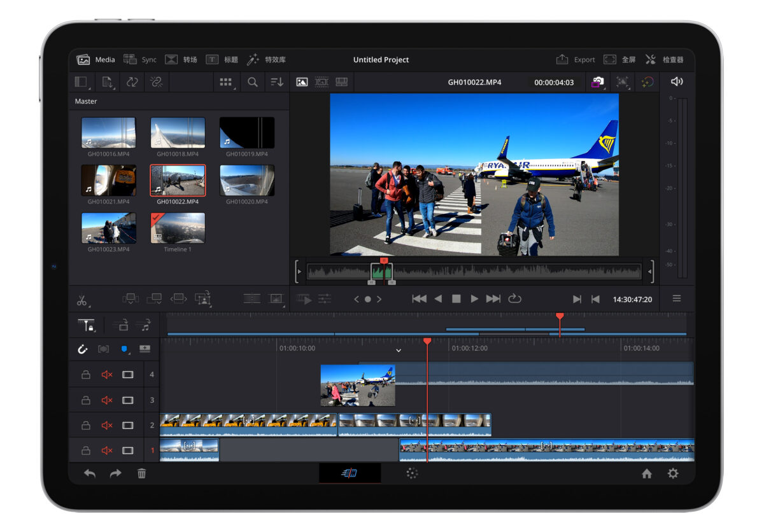Click the fast review play icon
764x532 pixels.
pyautogui.click(x=304, y=298)
